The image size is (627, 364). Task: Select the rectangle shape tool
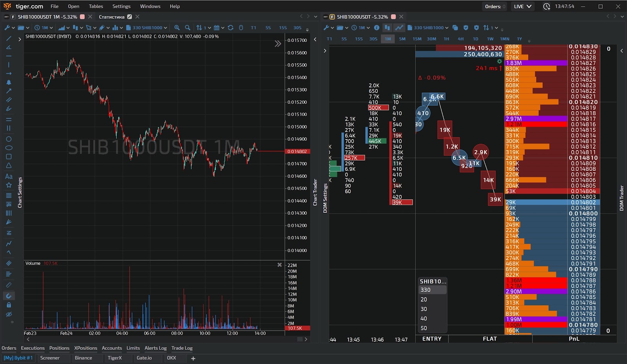pyautogui.click(x=9, y=157)
